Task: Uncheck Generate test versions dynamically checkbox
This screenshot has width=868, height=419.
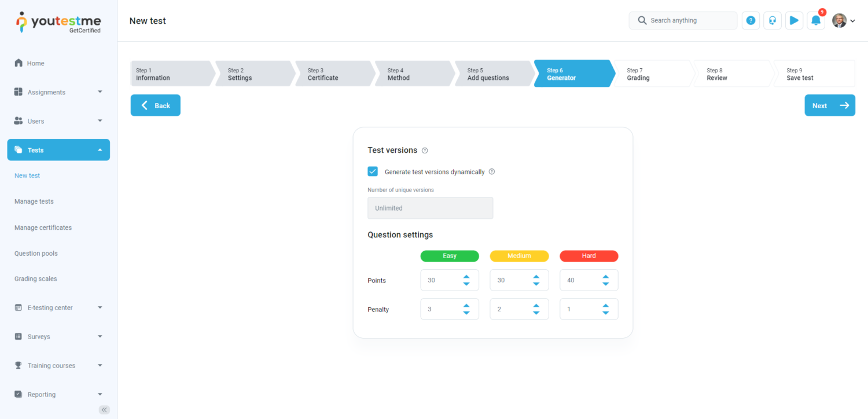Action: [x=373, y=171]
